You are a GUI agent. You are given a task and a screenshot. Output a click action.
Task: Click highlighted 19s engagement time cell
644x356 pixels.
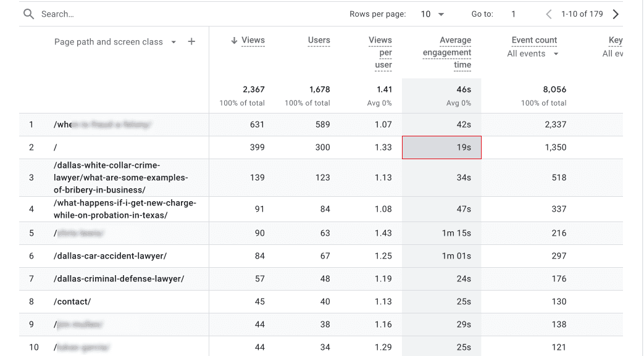[441, 147]
